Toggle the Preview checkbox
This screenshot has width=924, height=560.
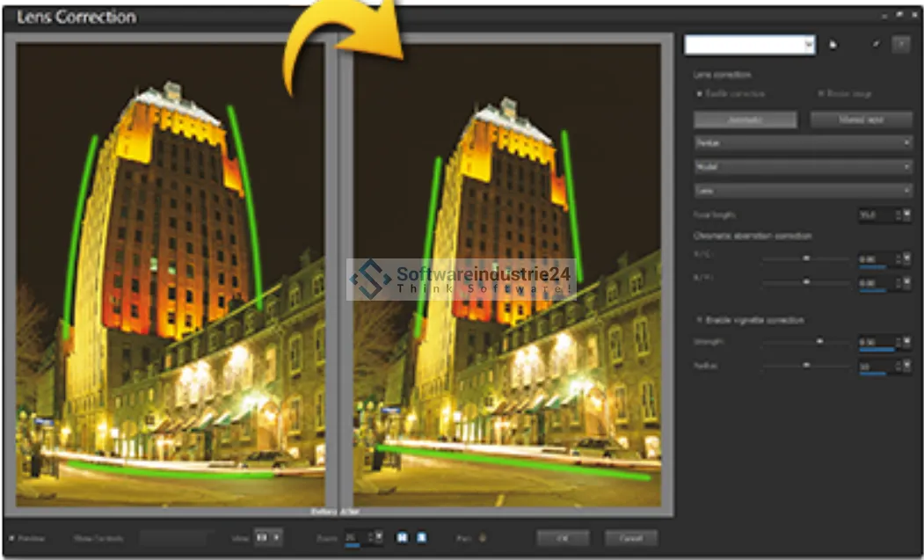pyautogui.click(x=11, y=538)
